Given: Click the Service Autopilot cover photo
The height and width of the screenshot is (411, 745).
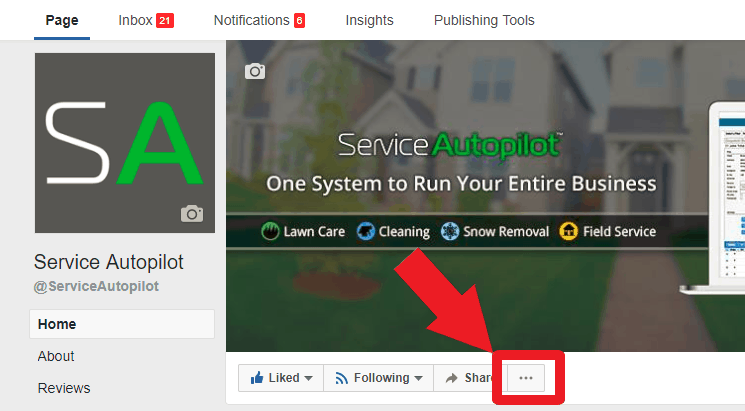Looking at the screenshot, I should [x=485, y=196].
